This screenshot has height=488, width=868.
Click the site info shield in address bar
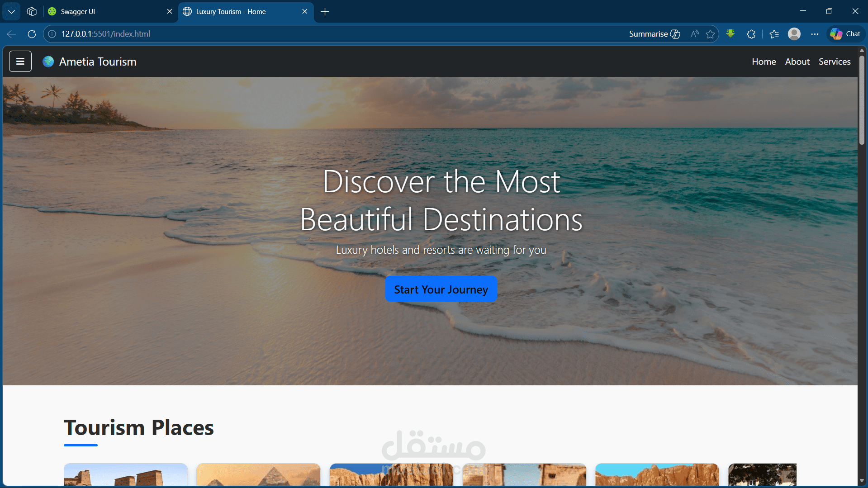point(52,33)
